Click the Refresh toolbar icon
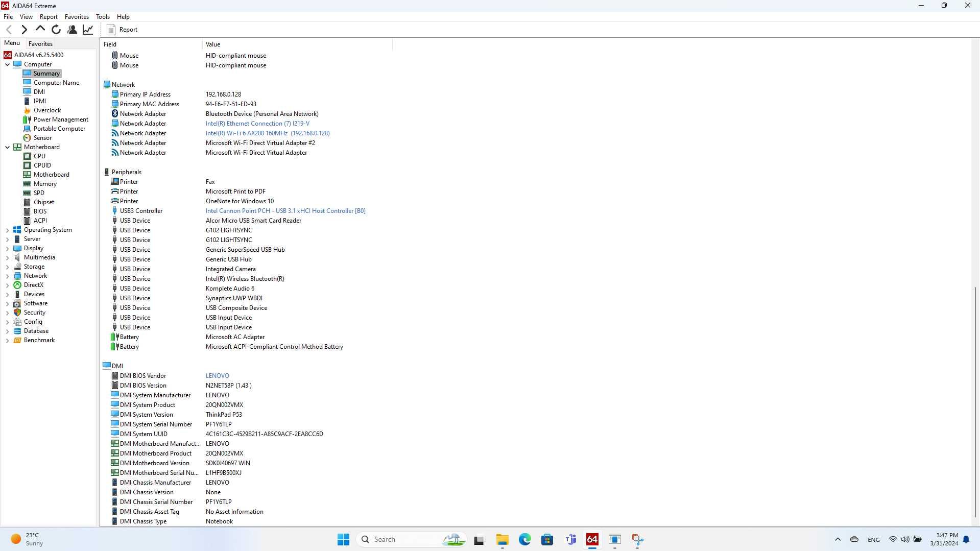Viewport: 980px width, 551px height. click(56, 30)
